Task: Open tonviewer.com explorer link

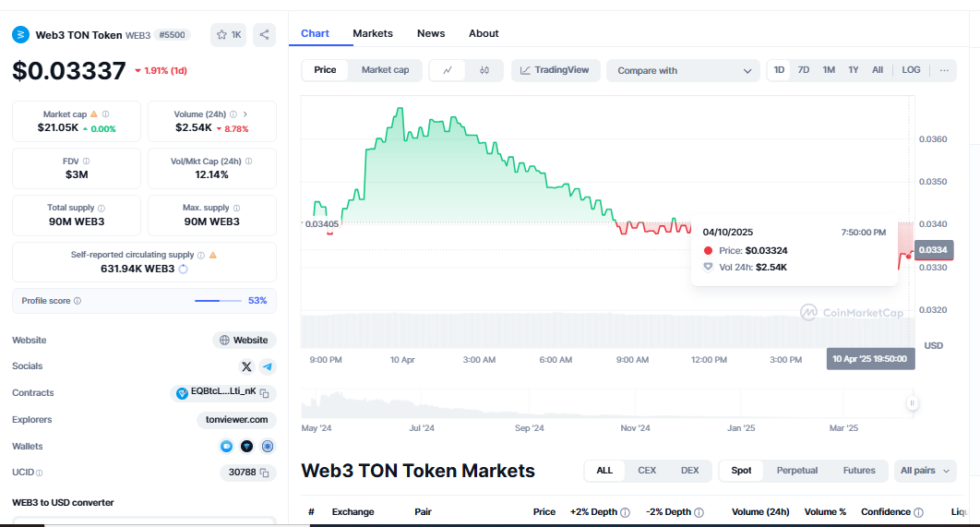Action: click(x=237, y=419)
